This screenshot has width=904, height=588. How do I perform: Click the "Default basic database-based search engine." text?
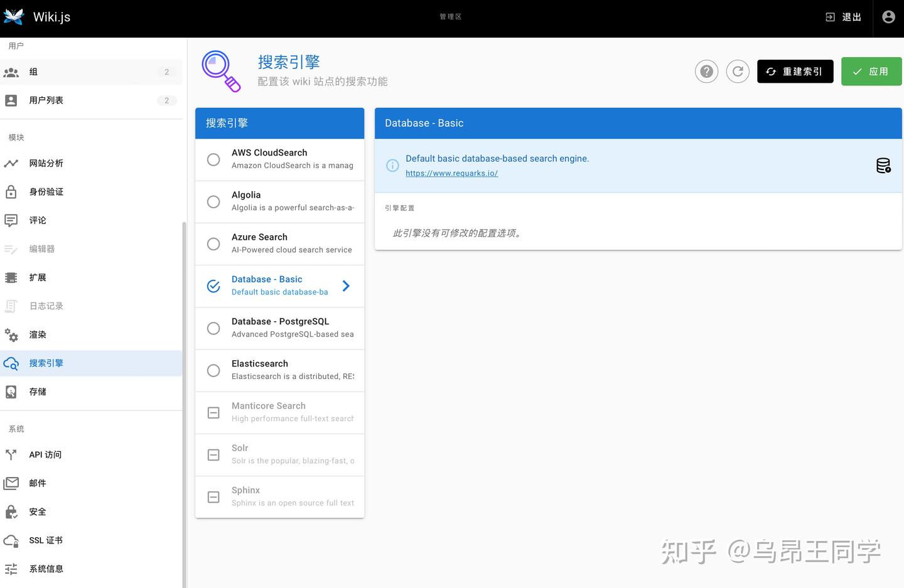(x=497, y=159)
